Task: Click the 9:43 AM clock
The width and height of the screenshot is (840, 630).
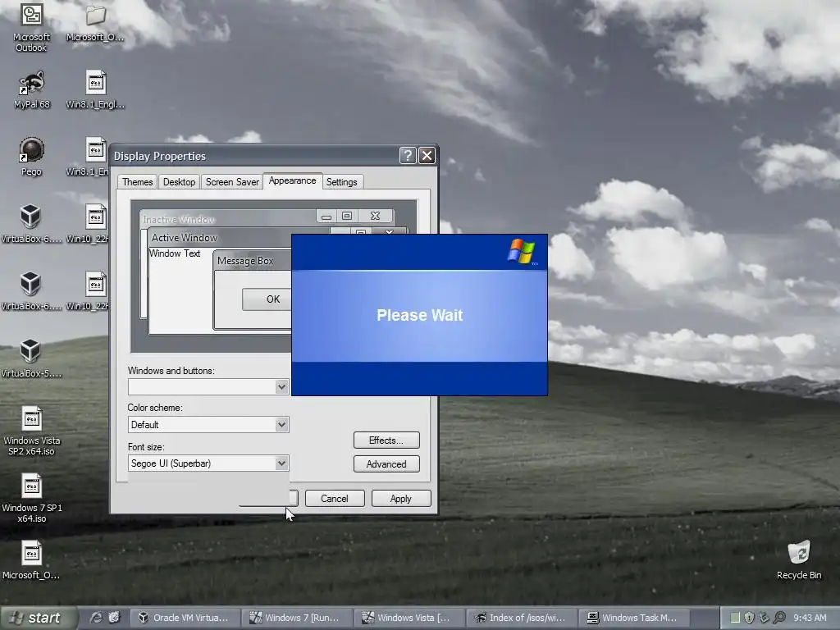Action: pos(810,618)
